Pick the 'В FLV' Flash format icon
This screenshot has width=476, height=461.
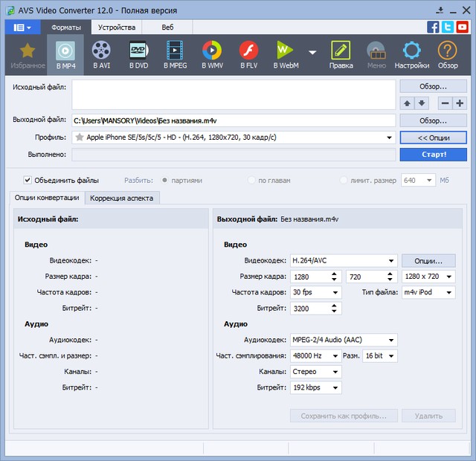pos(248,54)
